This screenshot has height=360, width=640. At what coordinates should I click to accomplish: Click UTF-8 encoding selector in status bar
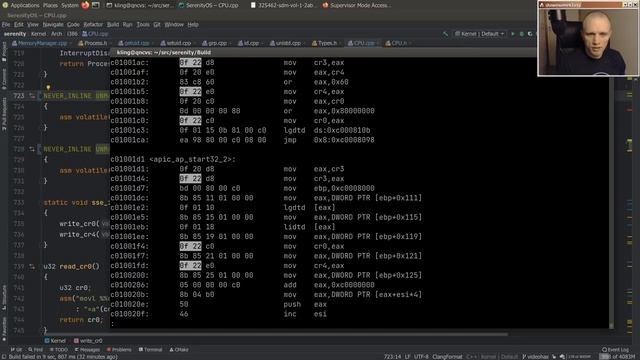421,357
